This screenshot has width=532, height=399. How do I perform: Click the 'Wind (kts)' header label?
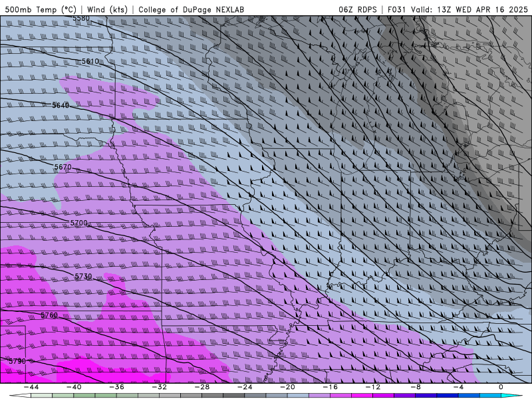(x=107, y=9)
